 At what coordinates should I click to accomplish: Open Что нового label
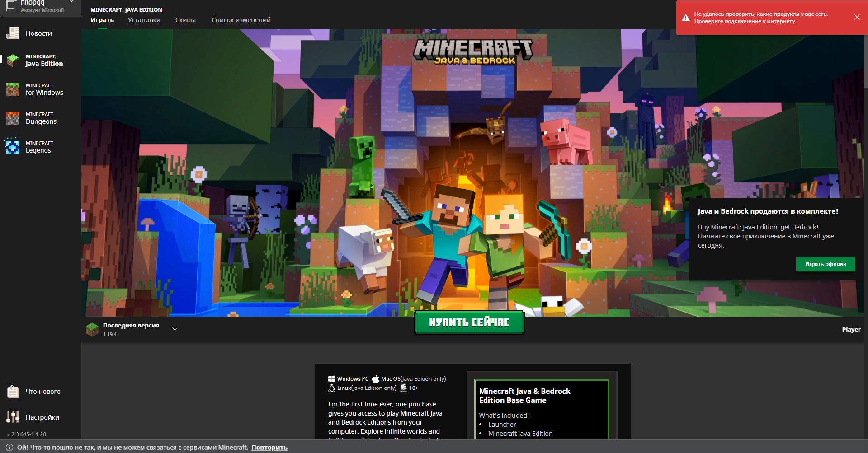coord(43,392)
